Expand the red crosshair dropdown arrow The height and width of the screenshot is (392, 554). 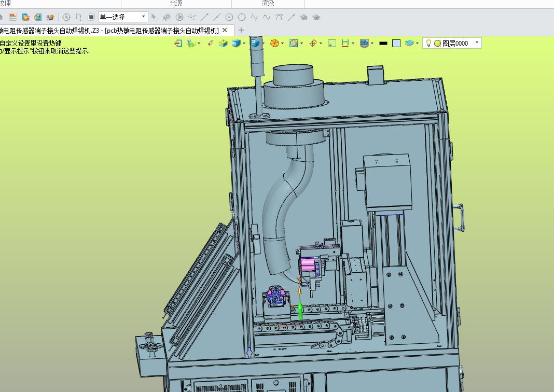[321, 43]
